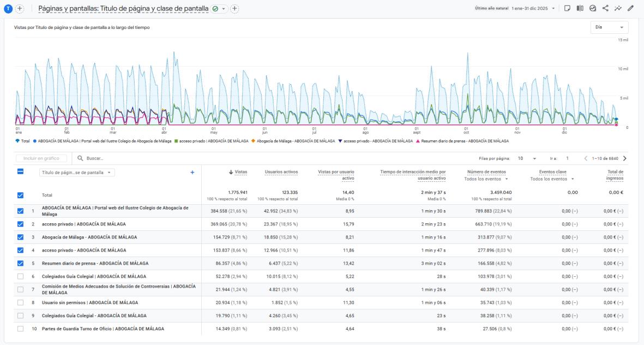Click the 'Buscar...' table search field

[109, 159]
